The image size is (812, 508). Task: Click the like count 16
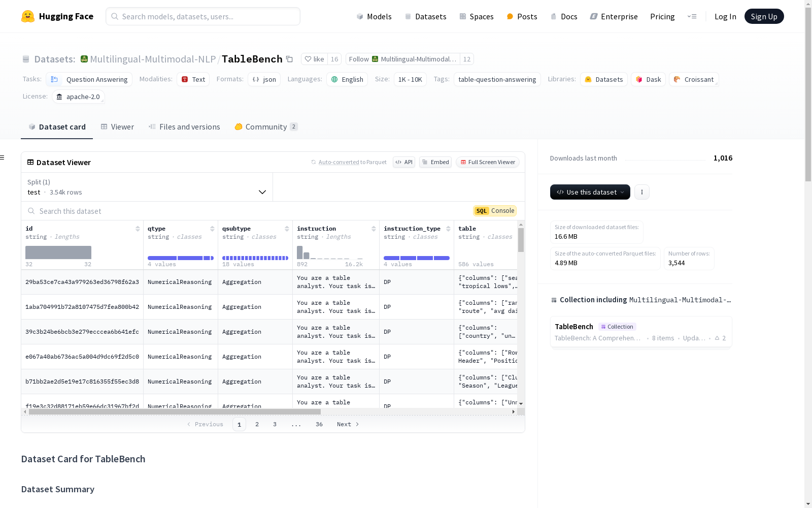click(x=334, y=59)
